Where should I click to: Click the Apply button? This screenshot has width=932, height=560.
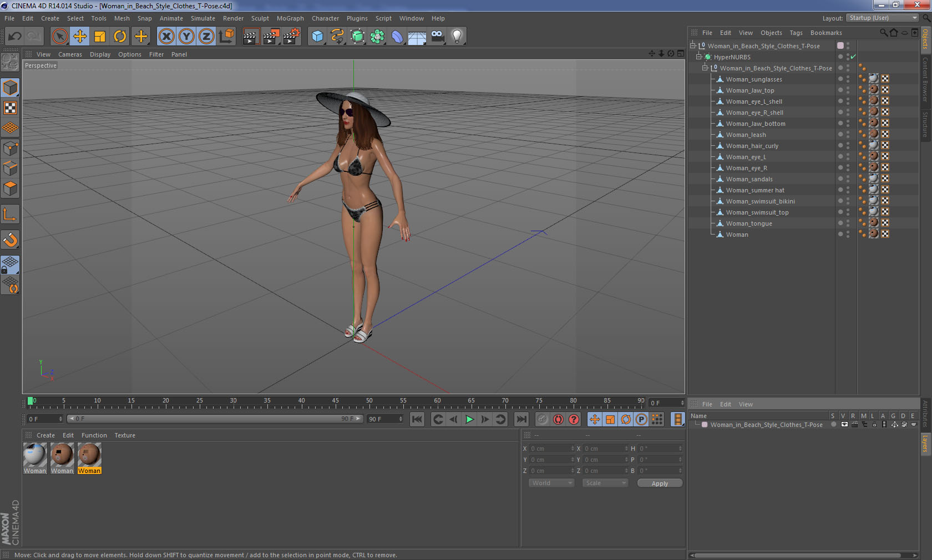coord(660,483)
